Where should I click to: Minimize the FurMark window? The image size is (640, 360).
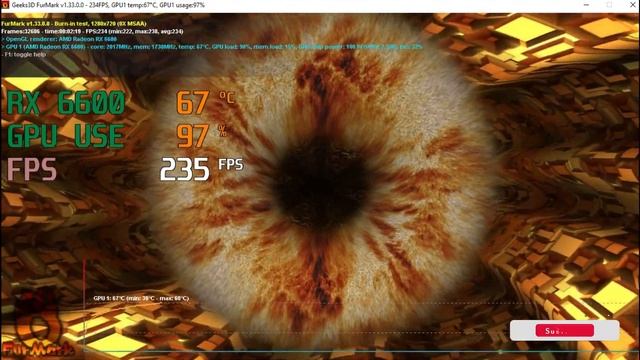(x=586, y=5)
